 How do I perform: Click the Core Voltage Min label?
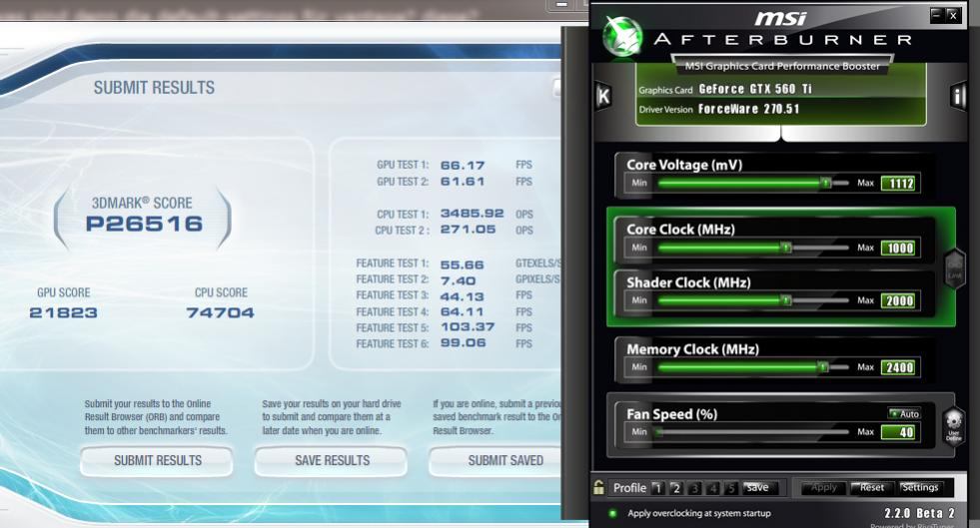pyautogui.click(x=638, y=183)
